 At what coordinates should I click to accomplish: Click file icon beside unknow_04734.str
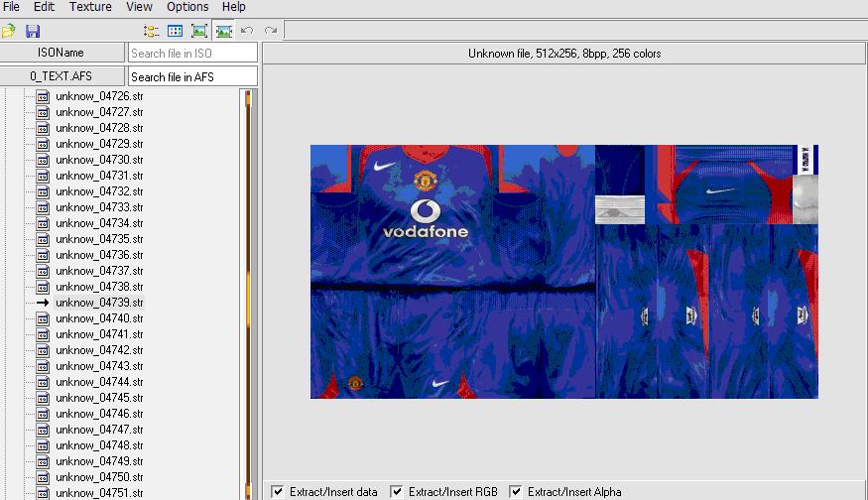click(43, 223)
